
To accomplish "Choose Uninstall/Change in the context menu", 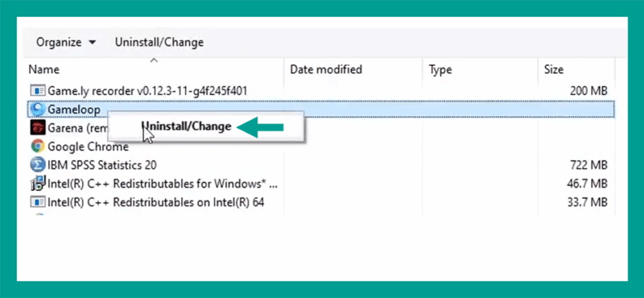I will pos(186,126).
